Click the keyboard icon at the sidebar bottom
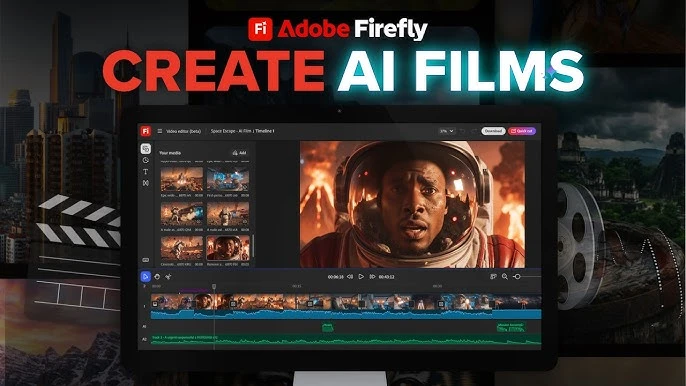The image size is (686, 386). (146, 260)
